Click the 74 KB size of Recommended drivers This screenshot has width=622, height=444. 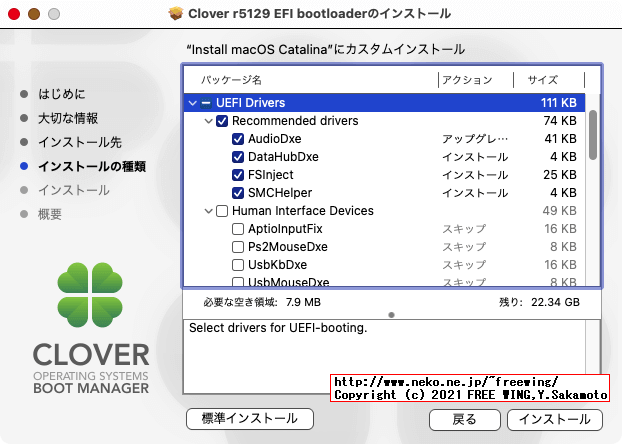(x=560, y=121)
